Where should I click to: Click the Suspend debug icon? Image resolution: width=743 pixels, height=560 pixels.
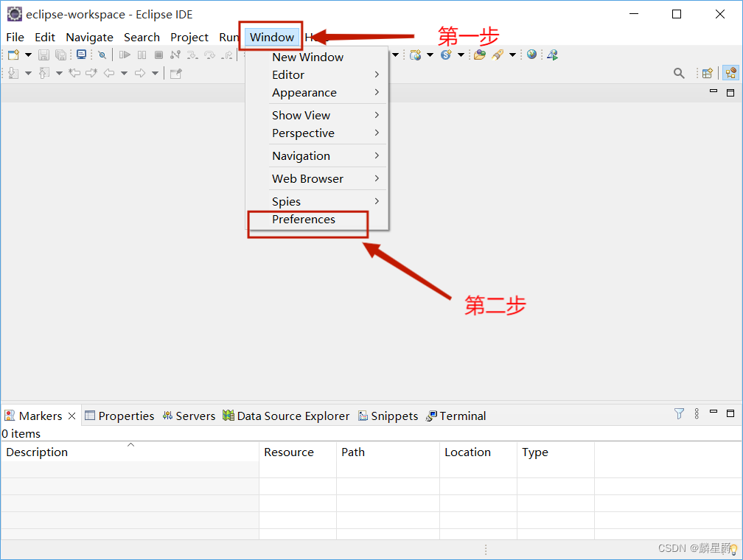click(142, 55)
